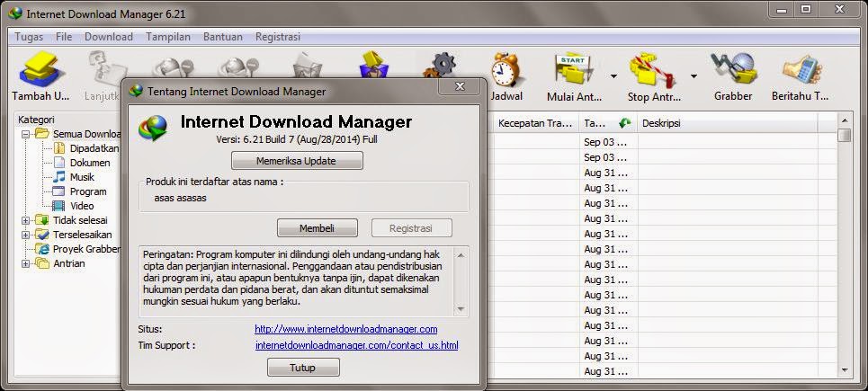The image size is (868, 391).
Task: Click the Ta... date column header
Action: [x=608, y=123]
